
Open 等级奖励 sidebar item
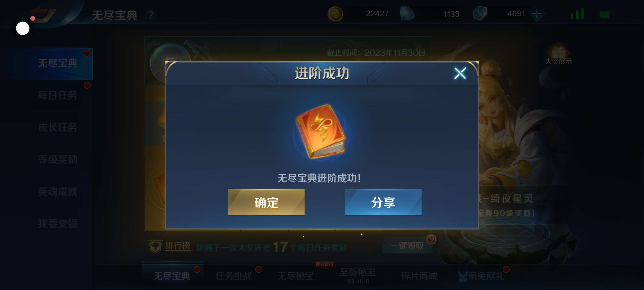57,159
